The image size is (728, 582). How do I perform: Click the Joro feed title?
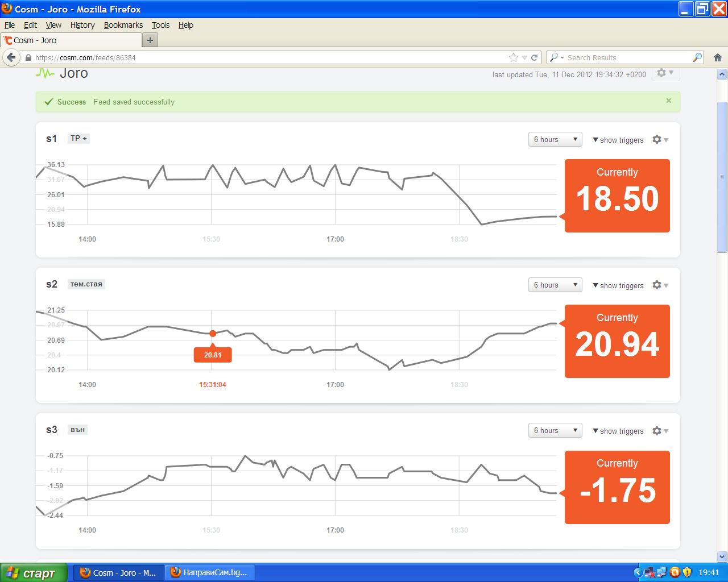pyautogui.click(x=74, y=73)
